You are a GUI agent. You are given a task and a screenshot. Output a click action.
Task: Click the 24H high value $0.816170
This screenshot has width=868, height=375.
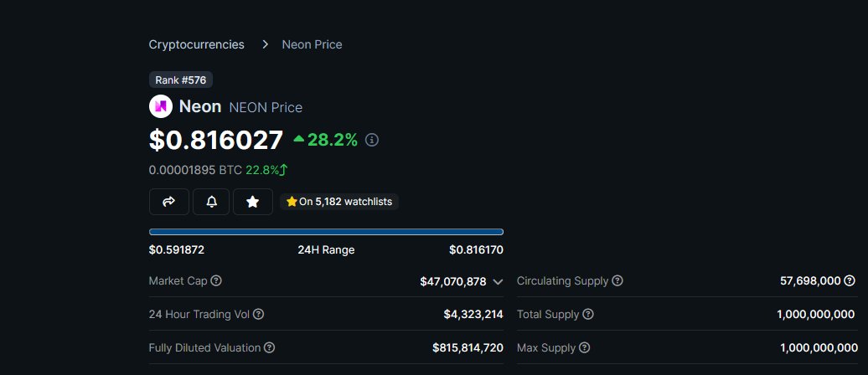point(476,250)
